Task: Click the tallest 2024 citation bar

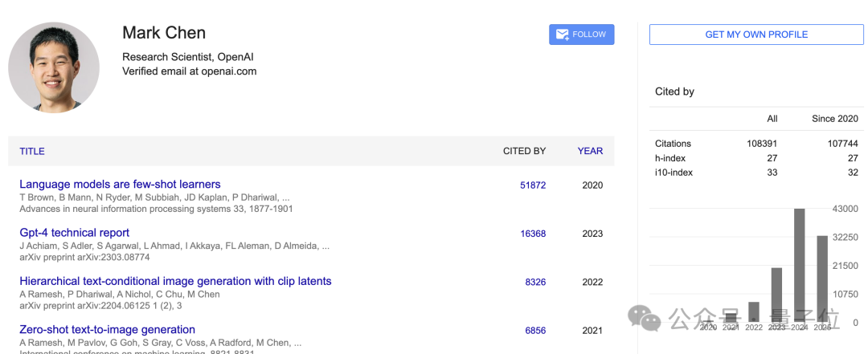Action: click(x=800, y=266)
